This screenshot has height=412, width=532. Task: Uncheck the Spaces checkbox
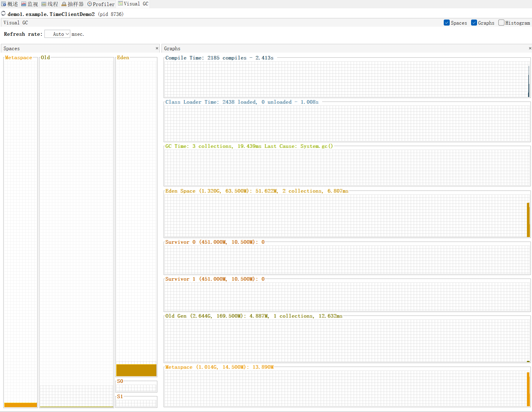[447, 23]
